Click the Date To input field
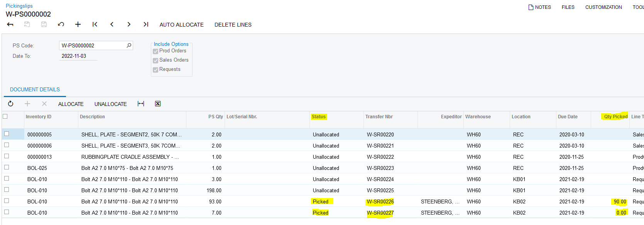The height and width of the screenshot is (225, 644). 78,56
